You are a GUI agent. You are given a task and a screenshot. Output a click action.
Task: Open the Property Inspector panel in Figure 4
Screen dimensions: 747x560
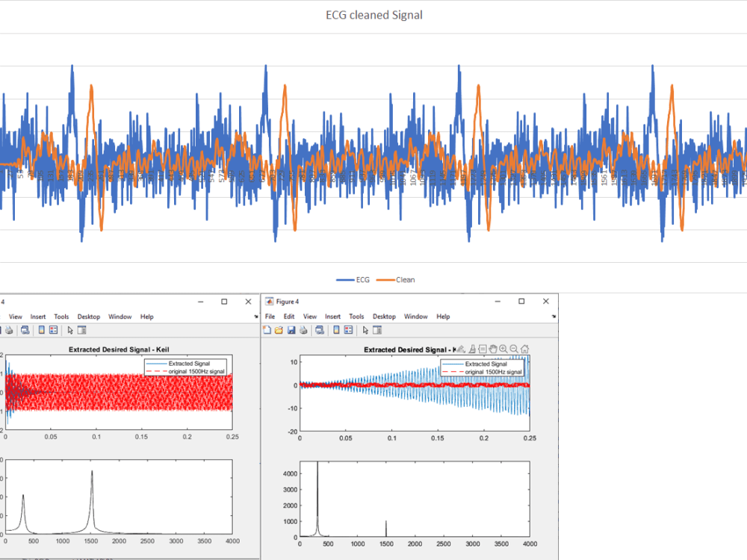pyautogui.click(x=377, y=330)
